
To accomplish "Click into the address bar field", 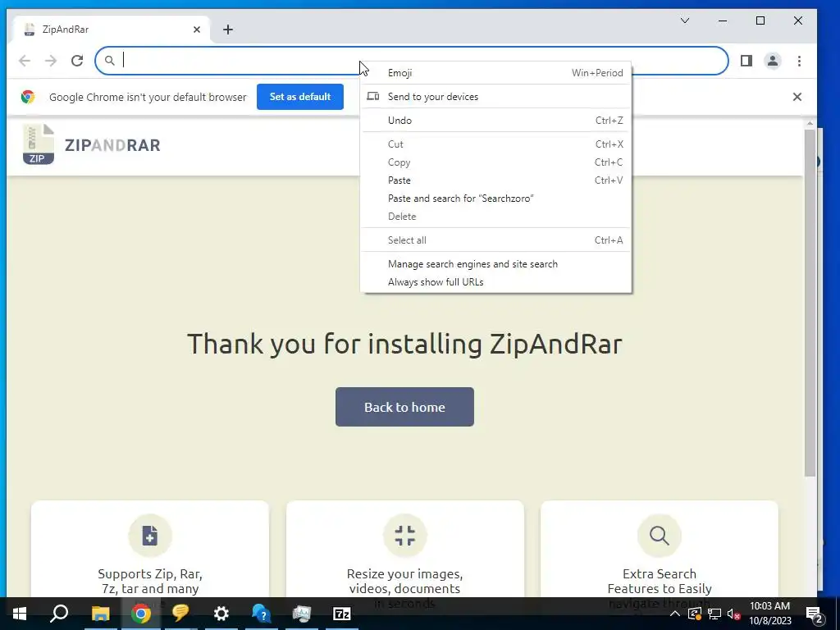I will coord(412,61).
